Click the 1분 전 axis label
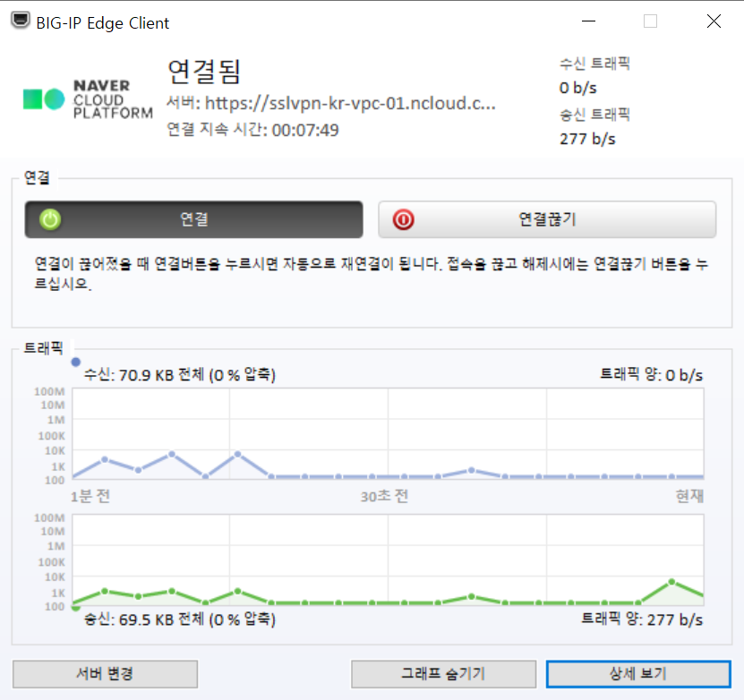Image resolution: width=744 pixels, height=700 pixels. click(x=90, y=497)
